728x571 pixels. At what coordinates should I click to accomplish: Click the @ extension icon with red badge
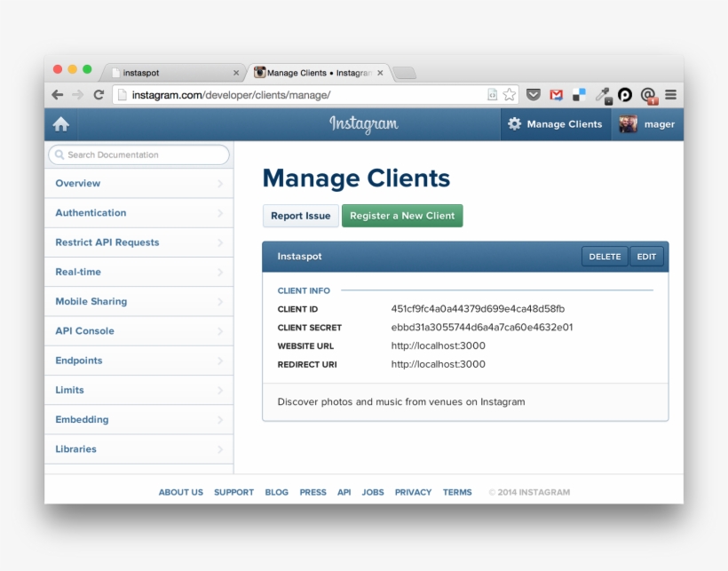point(649,95)
